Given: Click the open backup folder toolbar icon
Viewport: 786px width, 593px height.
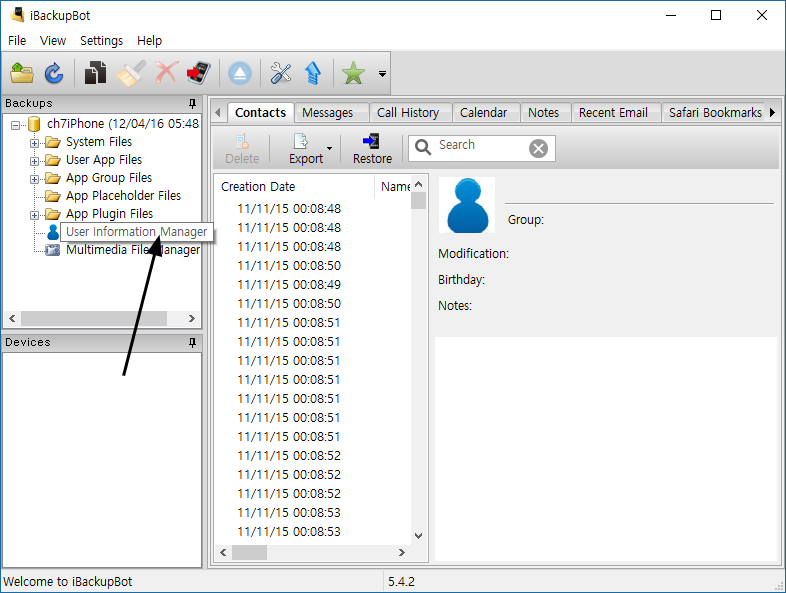Looking at the screenshot, I should pos(22,73).
